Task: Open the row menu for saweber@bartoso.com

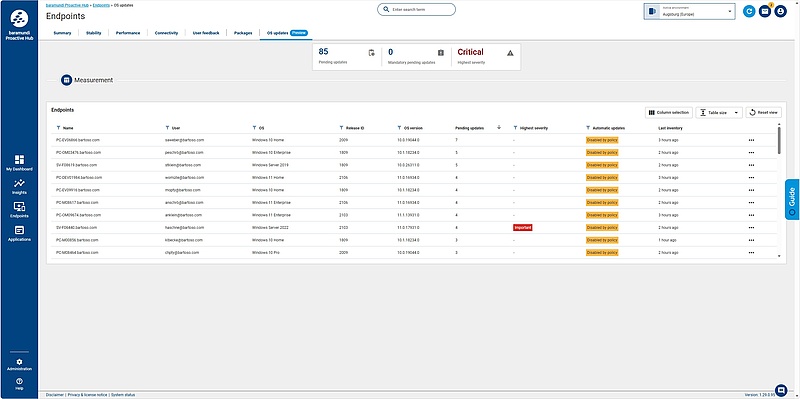Action: coord(751,140)
